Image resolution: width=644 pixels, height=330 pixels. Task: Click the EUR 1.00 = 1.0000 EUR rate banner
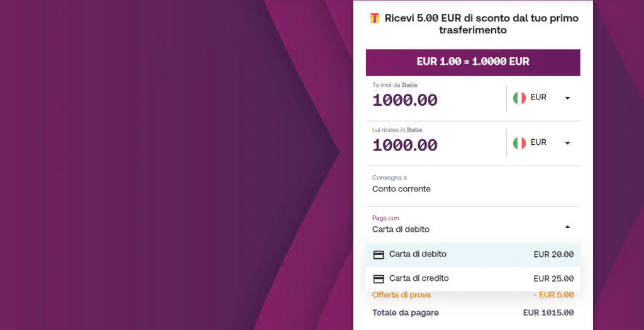473,62
